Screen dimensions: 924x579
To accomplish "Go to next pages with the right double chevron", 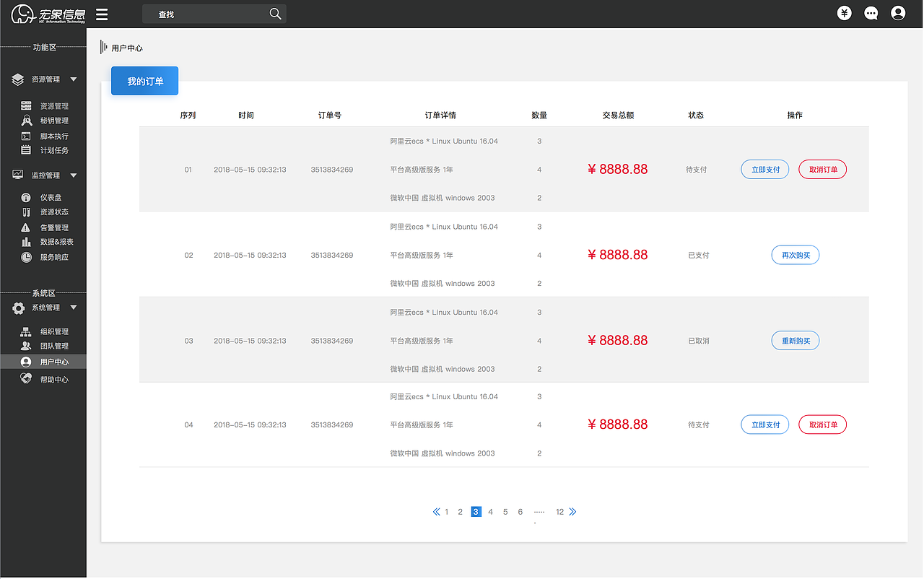I will 572,512.
